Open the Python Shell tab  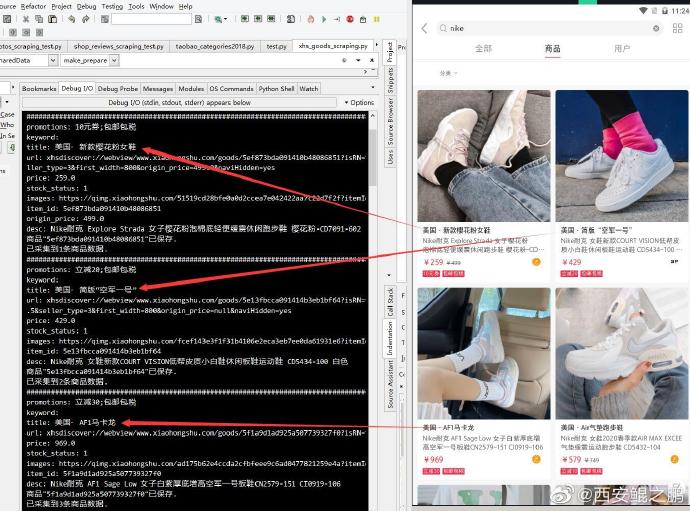(276, 88)
